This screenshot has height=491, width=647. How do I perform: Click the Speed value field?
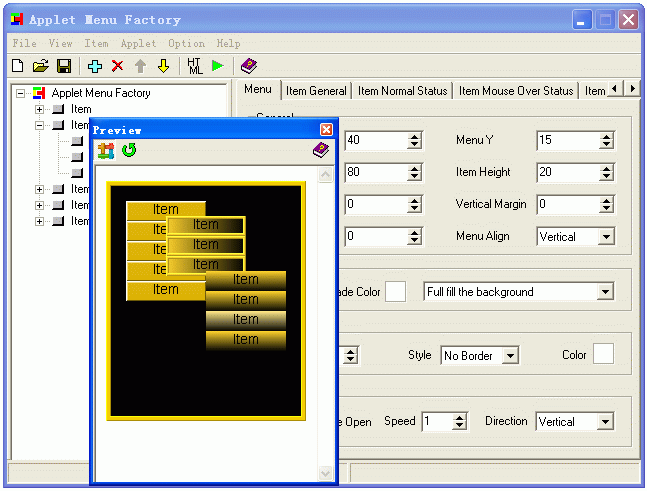(x=437, y=422)
